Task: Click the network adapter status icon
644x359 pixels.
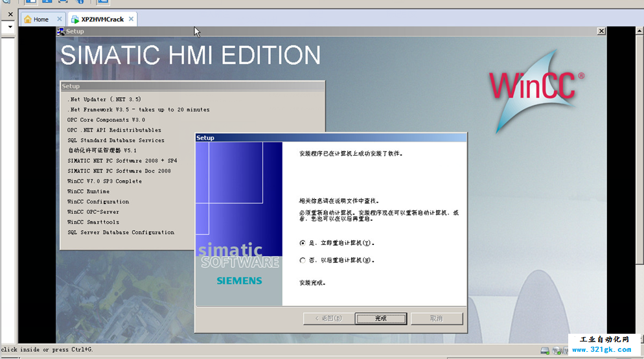Action: 557,351
